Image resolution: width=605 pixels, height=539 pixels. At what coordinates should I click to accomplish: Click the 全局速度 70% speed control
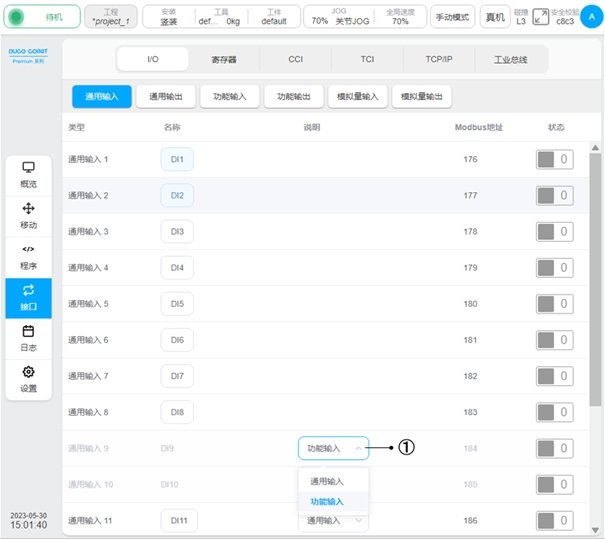tap(399, 16)
